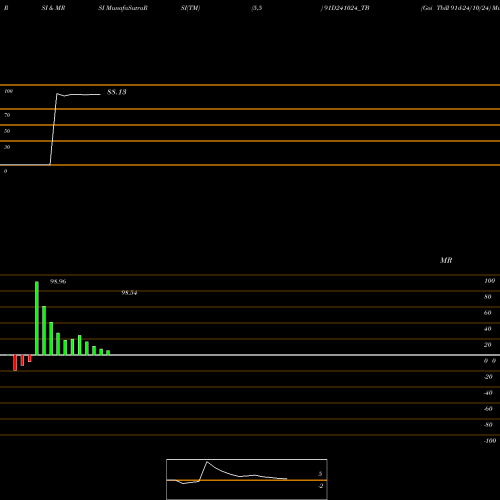Image resolution: width=500 pixels, height=500 pixels.
Task: Click the 60 label on the MR axis
Action: (x=488, y=313)
